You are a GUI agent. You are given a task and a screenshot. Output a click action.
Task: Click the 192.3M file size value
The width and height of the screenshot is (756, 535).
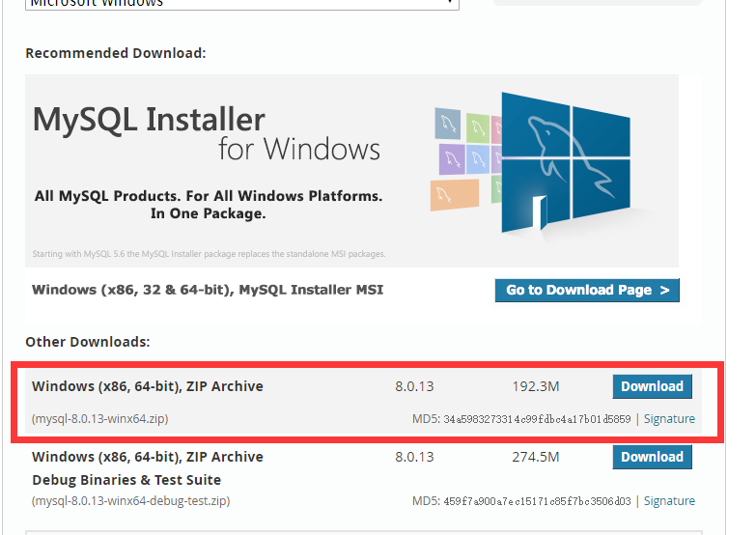pyautogui.click(x=536, y=386)
